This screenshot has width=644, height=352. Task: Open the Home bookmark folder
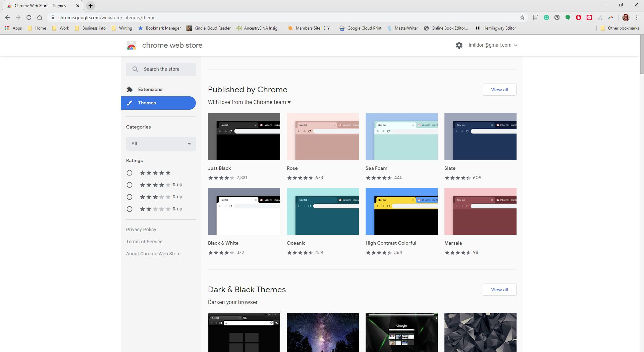pos(37,28)
